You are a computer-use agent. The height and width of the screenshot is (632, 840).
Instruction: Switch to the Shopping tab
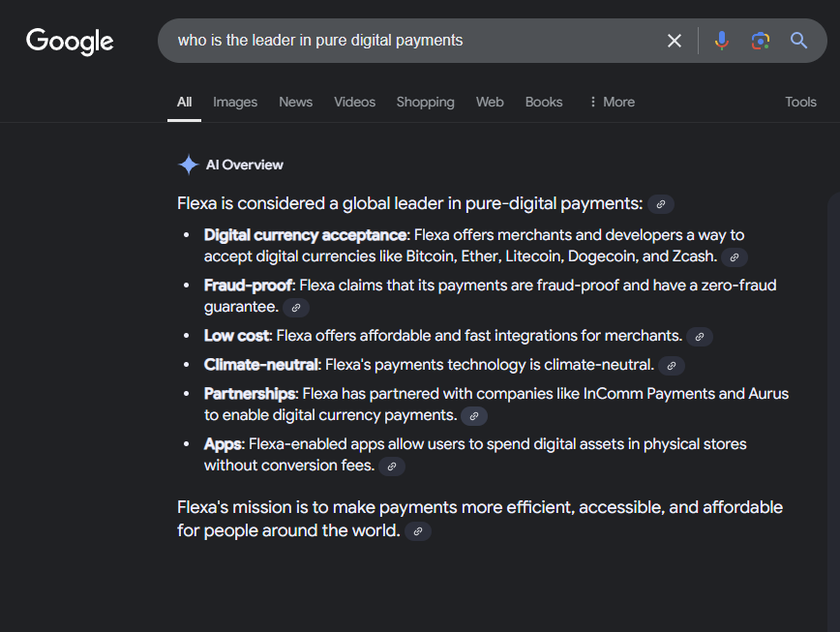point(426,102)
